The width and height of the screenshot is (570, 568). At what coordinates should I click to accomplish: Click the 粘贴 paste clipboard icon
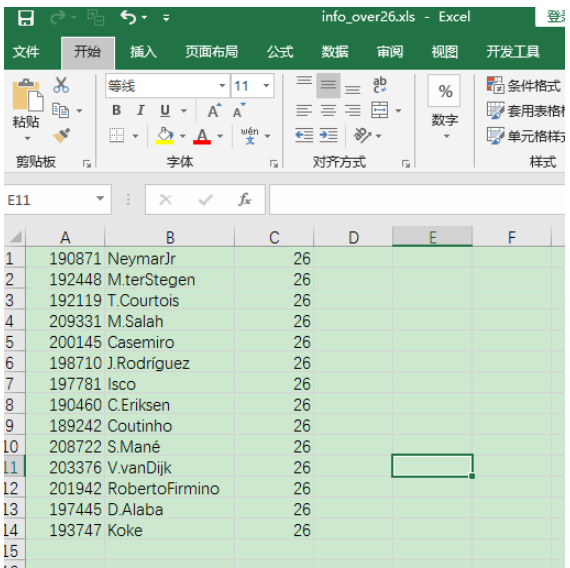(x=27, y=95)
